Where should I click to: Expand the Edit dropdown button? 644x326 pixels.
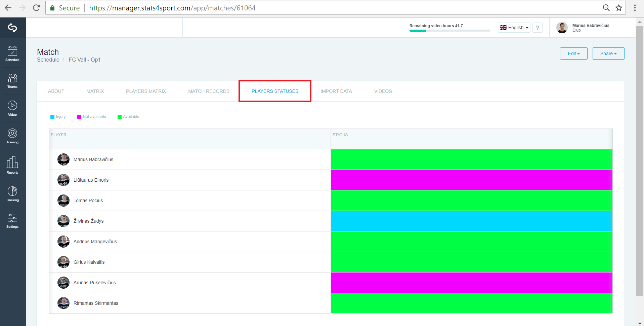[574, 53]
